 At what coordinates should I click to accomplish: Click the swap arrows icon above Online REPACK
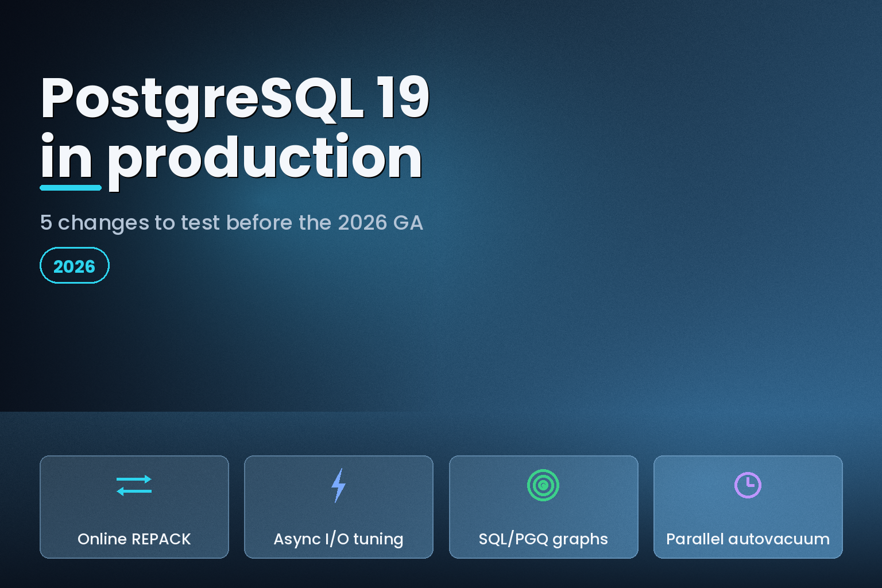point(134,485)
